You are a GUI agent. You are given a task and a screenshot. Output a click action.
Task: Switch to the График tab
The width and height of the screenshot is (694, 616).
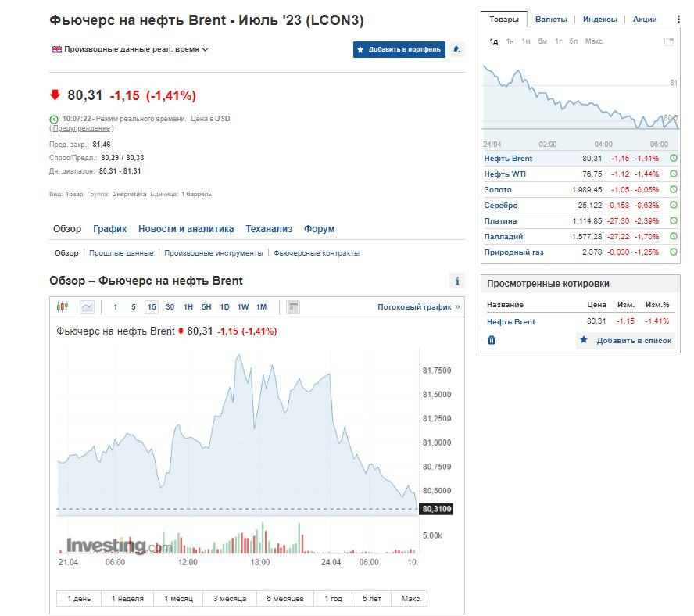[109, 229]
